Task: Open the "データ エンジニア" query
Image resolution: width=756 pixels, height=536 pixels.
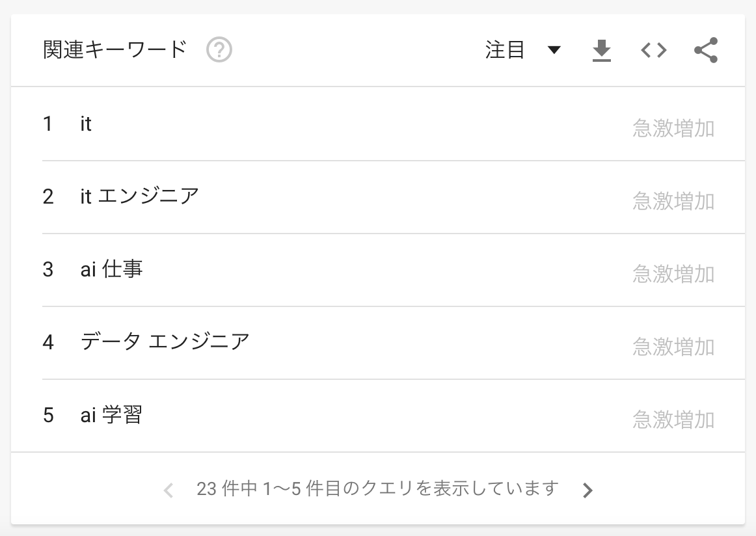Action: [165, 342]
